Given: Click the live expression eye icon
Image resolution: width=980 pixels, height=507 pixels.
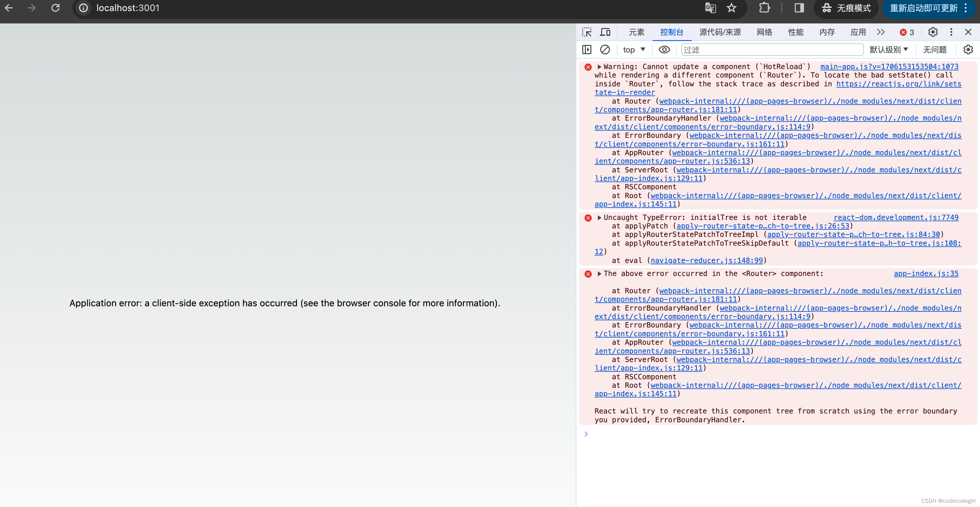Looking at the screenshot, I should [664, 50].
